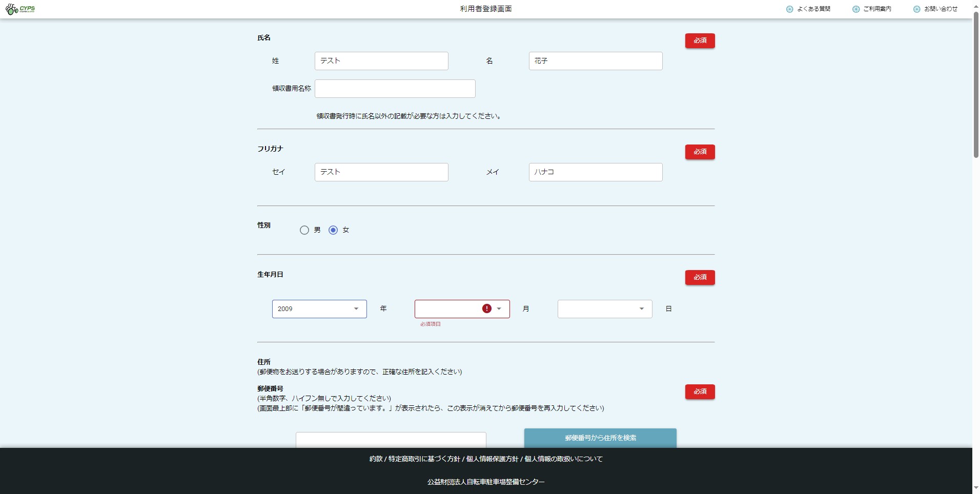This screenshot has width=980, height=494.
Task: Select the 女 radio button
Action: (x=333, y=230)
